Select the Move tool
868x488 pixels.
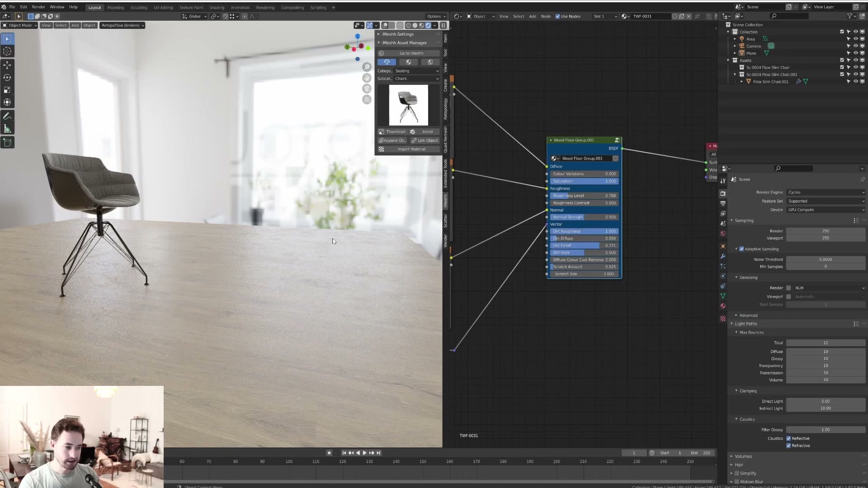coord(7,66)
